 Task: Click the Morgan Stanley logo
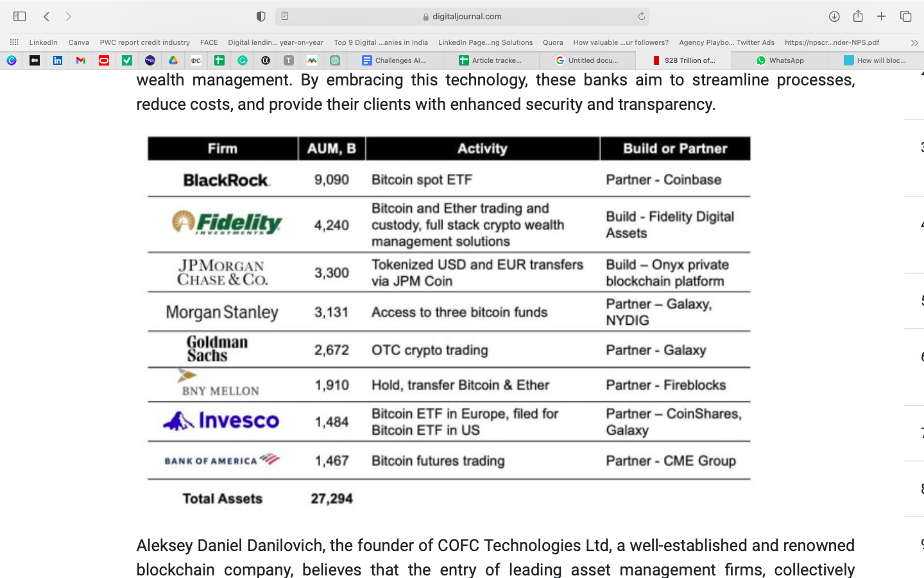pos(222,312)
